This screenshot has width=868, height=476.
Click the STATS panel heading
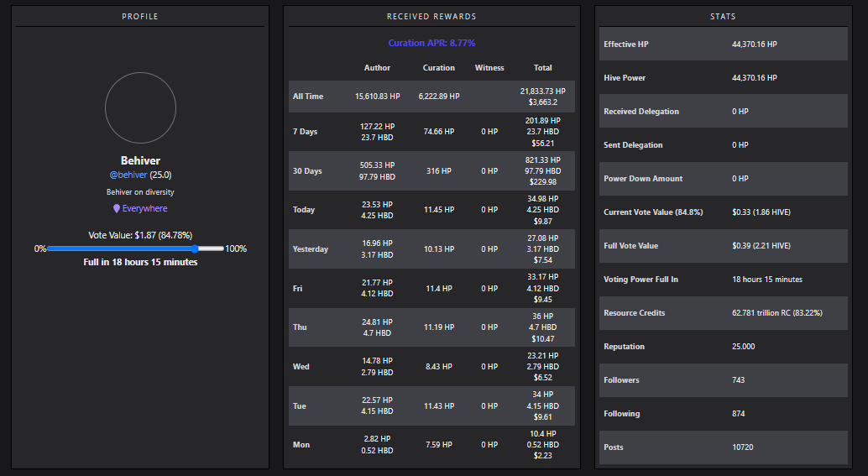[x=723, y=17]
